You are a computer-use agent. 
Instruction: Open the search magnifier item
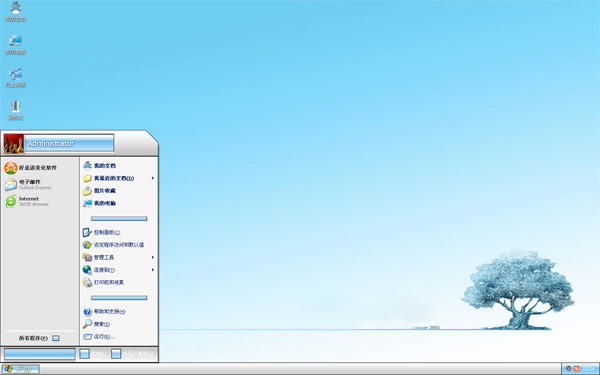[96, 324]
